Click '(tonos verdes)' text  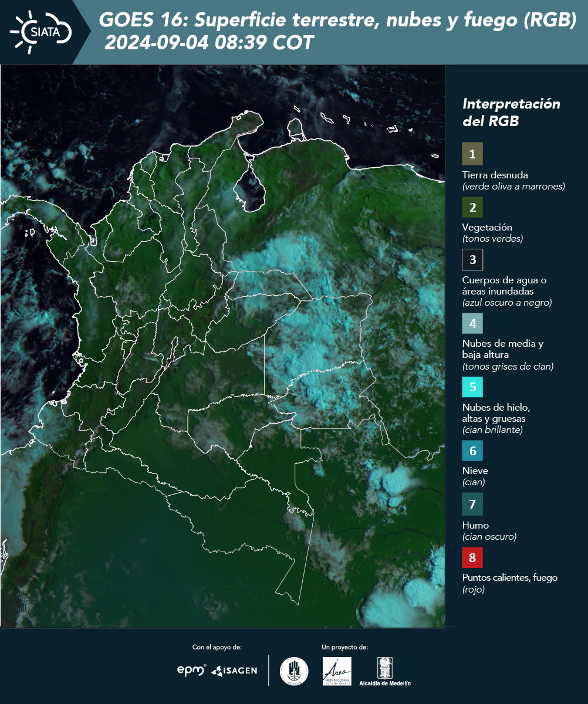pos(492,239)
